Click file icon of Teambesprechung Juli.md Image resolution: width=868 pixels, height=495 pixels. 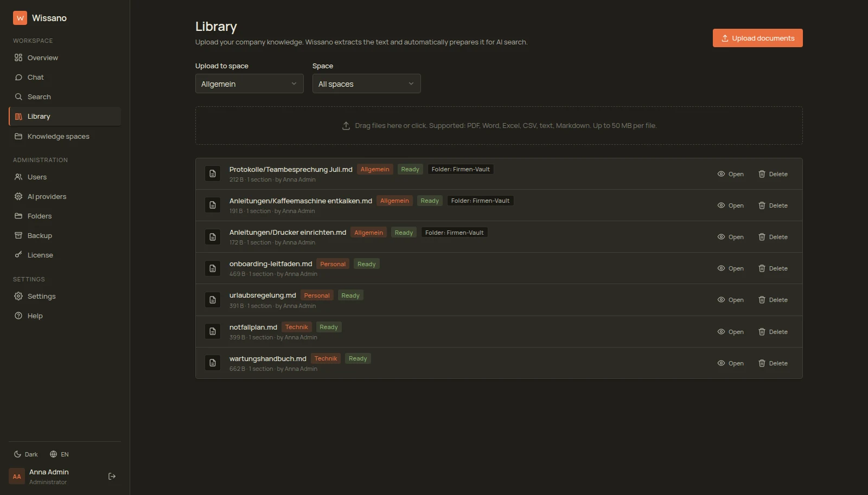click(213, 173)
